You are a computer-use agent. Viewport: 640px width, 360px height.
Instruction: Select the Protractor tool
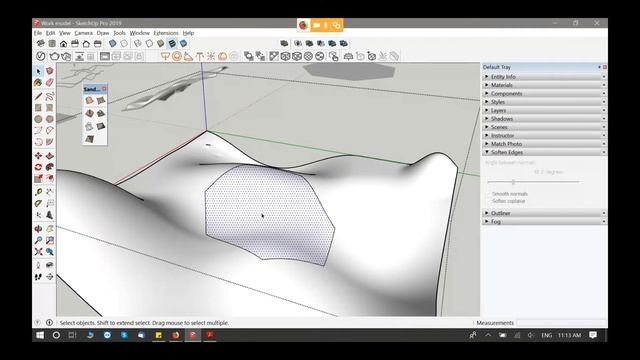[x=38, y=203]
